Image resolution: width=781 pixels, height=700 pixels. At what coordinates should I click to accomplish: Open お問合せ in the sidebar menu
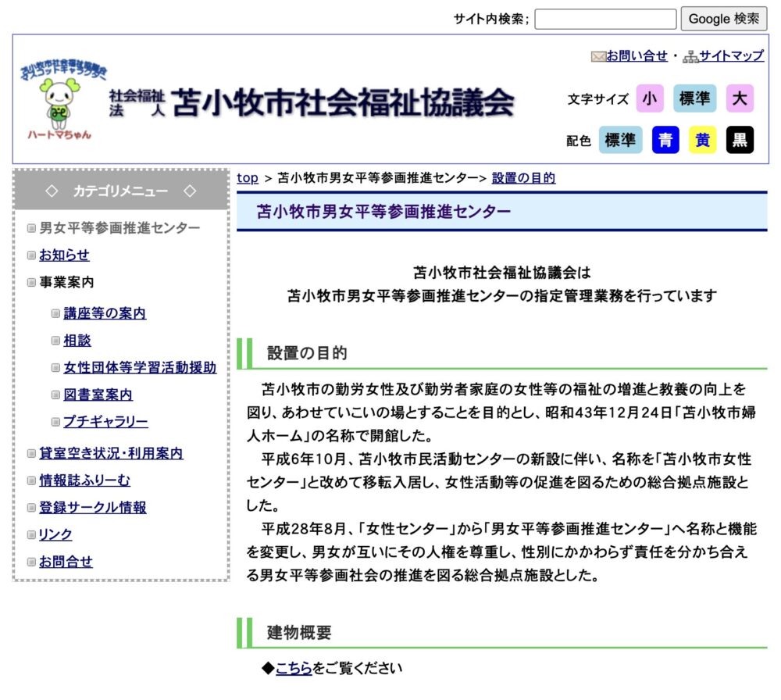66,562
